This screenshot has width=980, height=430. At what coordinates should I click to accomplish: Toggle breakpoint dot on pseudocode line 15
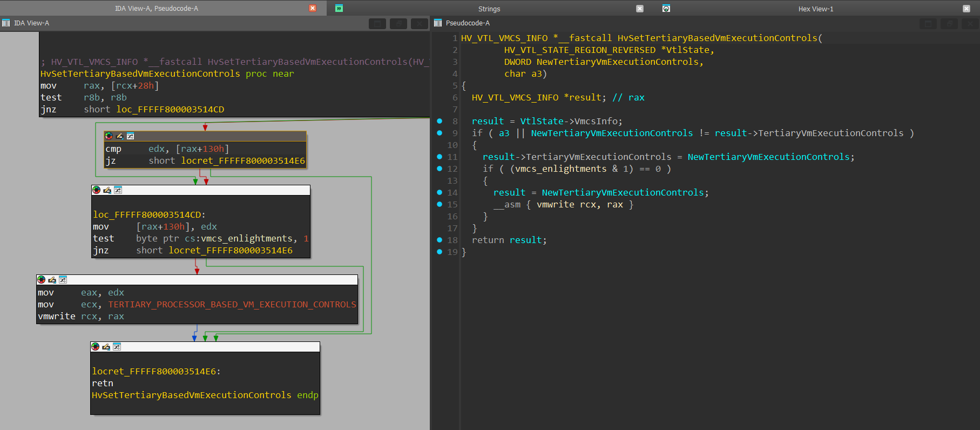click(440, 204)
